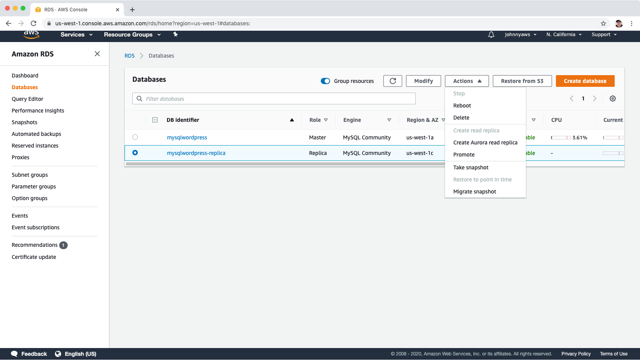
Task: Open Query Editor in sidebar
Action: (27, 99)
